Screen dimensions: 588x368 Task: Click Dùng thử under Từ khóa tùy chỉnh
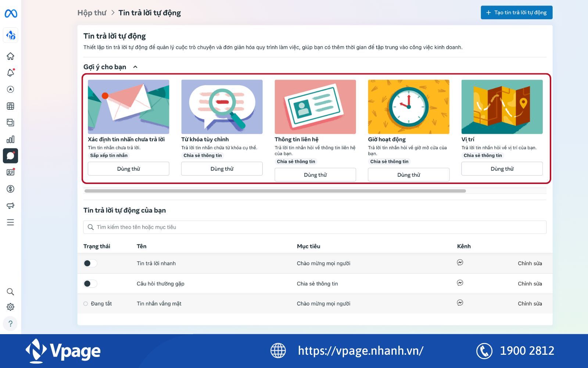pyautogui.click(x=222, y=169)
